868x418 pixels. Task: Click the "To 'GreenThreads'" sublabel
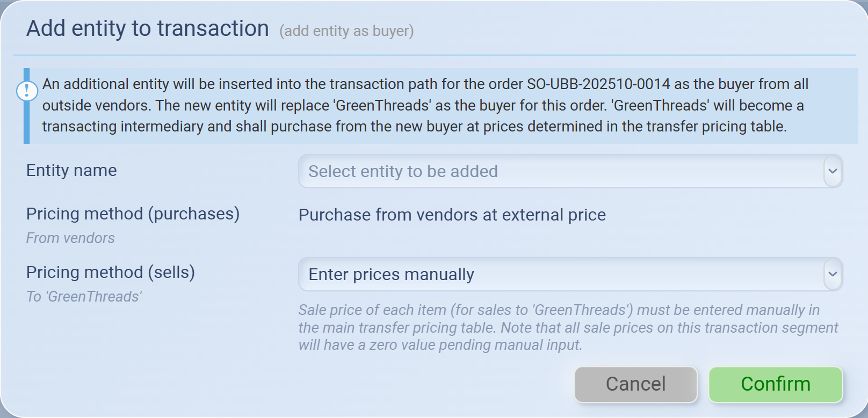[84, 297]
